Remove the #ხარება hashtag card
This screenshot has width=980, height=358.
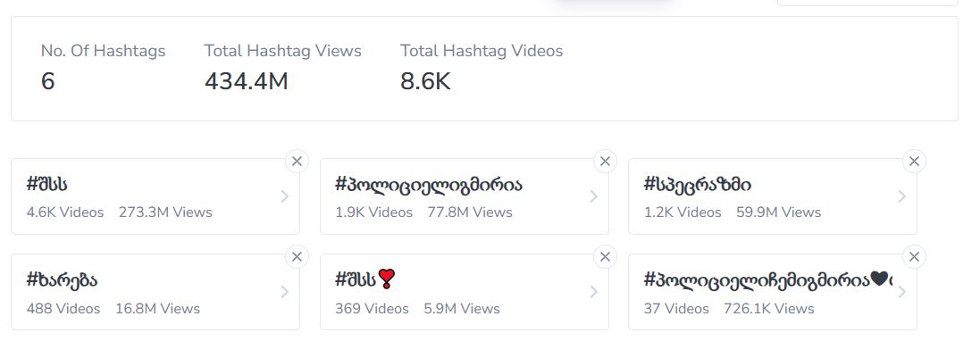tap(297, 257)
